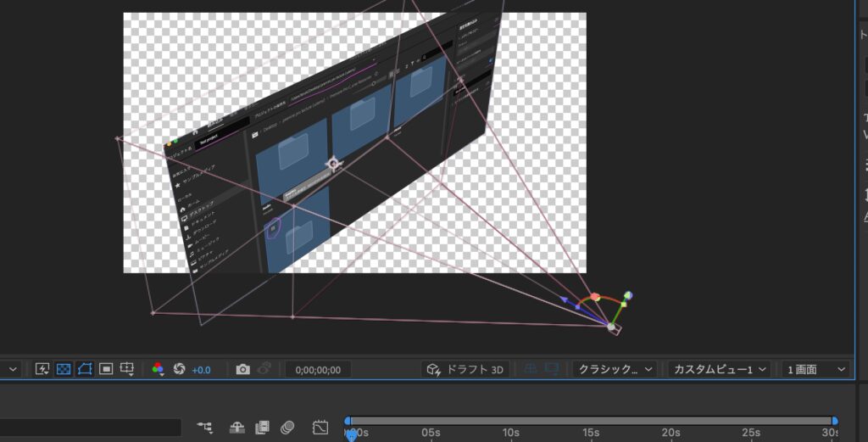
Task: Toggle mask and shape path visibility
Action: [x=85, y=369]
